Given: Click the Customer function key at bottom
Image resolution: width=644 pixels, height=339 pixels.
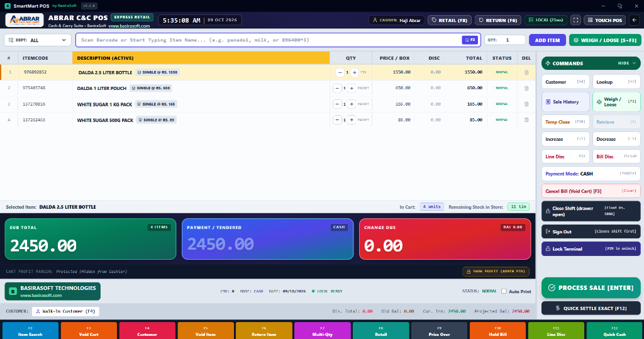Looking at the screenshot, I should tap(147, 331).
